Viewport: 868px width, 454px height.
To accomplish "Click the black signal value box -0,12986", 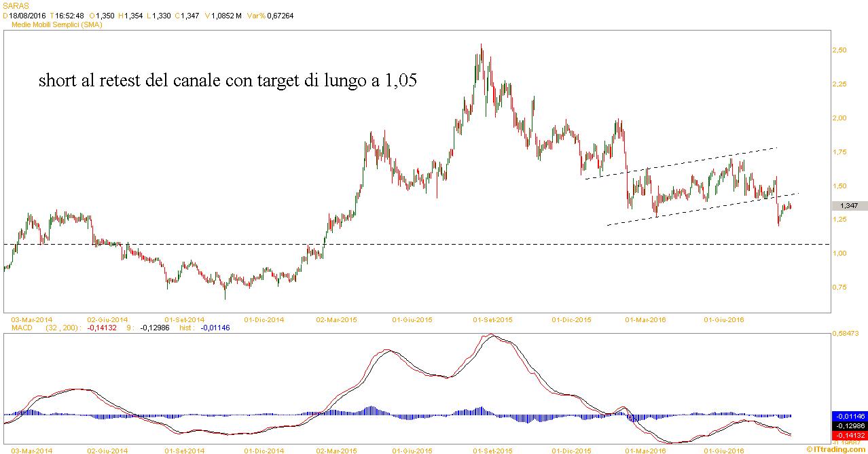I will 849,425.
